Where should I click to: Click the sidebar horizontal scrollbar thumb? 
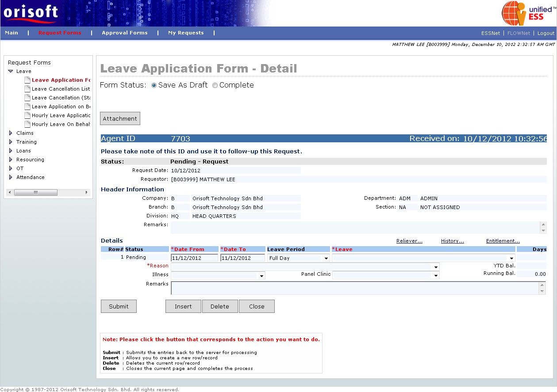tap(35, 192)
